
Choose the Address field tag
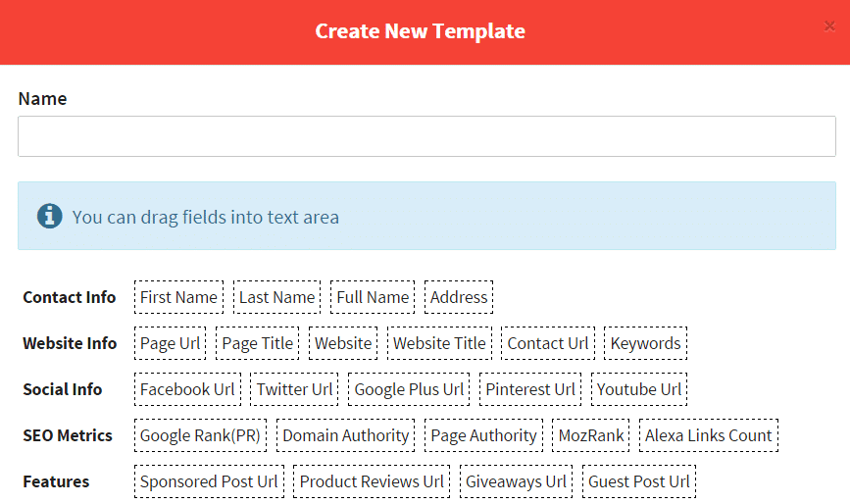[x=459, y=297]
